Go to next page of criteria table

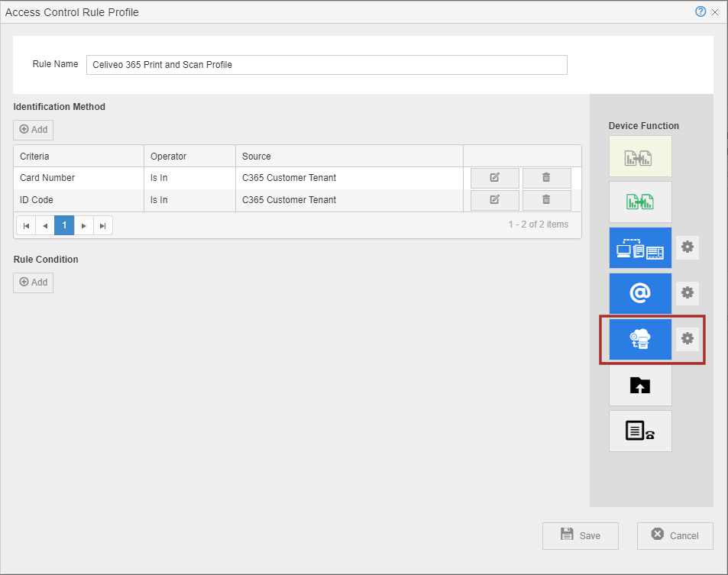click(x=83, y=225)
